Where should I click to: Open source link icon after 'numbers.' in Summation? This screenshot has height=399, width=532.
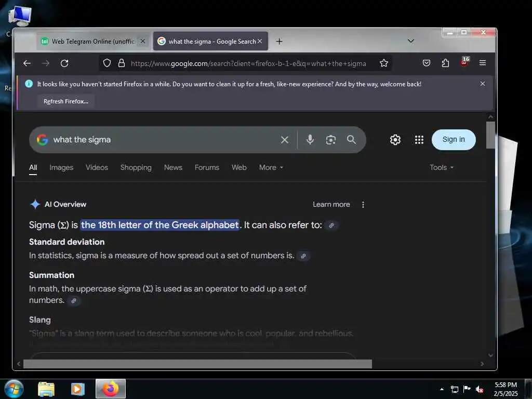[74, 301]
